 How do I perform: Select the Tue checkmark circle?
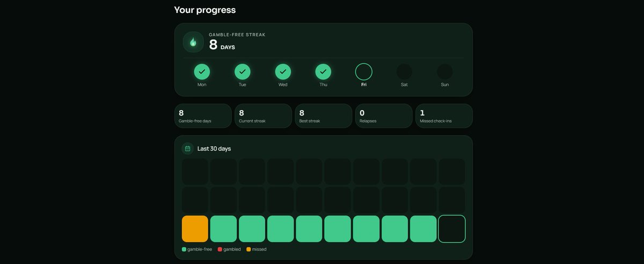coord(243,71)
